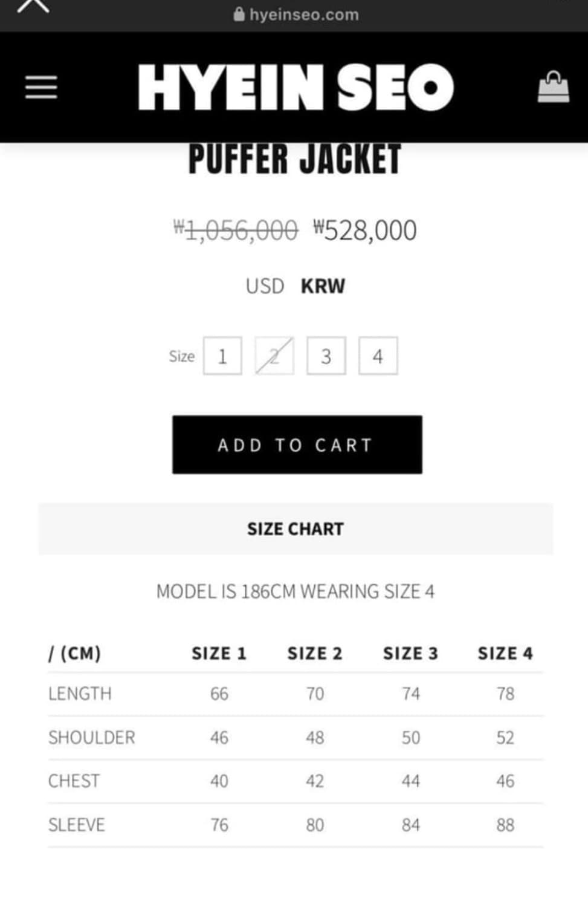Close the in-app browser page
588x907 pixels.
[x=33, y=6]
